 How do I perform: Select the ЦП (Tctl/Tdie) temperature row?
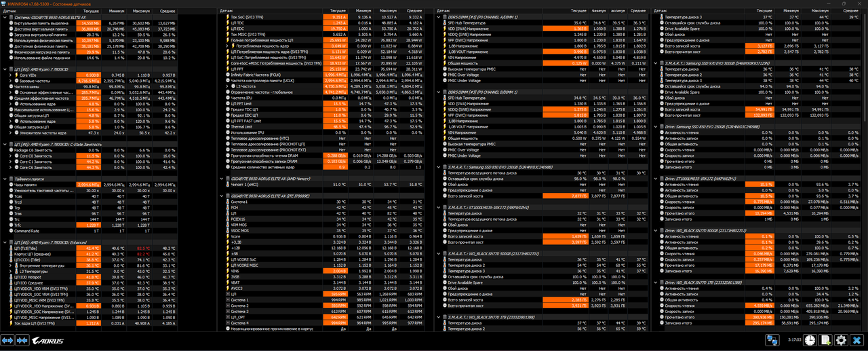coord(90,248)
